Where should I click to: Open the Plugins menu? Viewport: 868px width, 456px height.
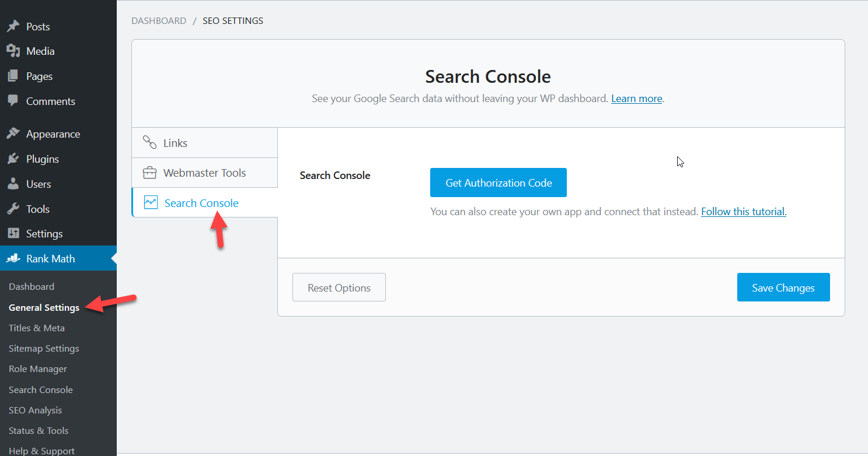(58, 159)
